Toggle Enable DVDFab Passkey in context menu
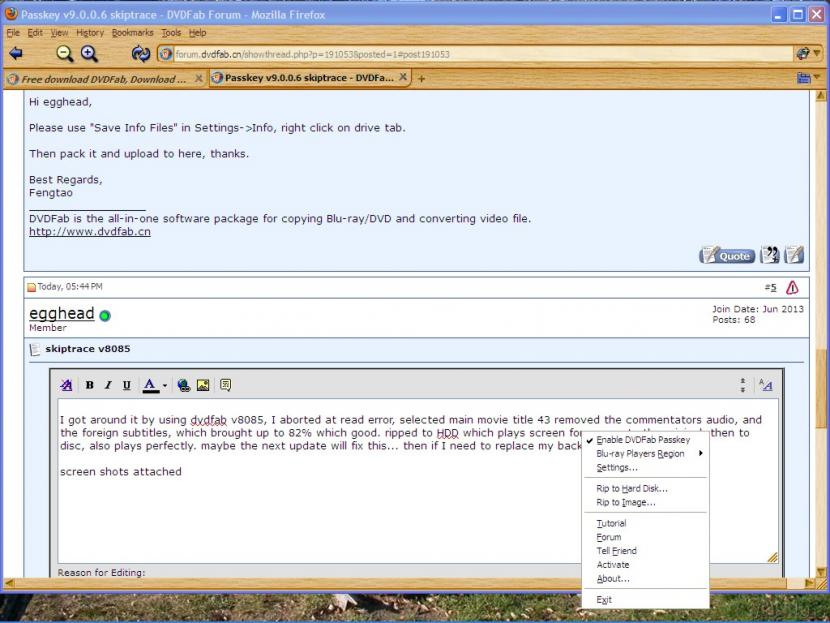Viewport: 830px width, 623px height. click(x=643, y=440)
